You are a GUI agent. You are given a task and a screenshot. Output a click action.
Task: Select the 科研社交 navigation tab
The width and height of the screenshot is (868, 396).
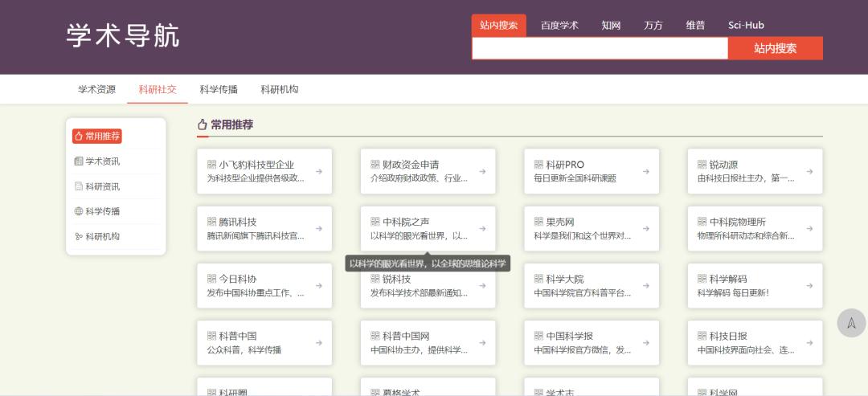(x=158, y=90)
